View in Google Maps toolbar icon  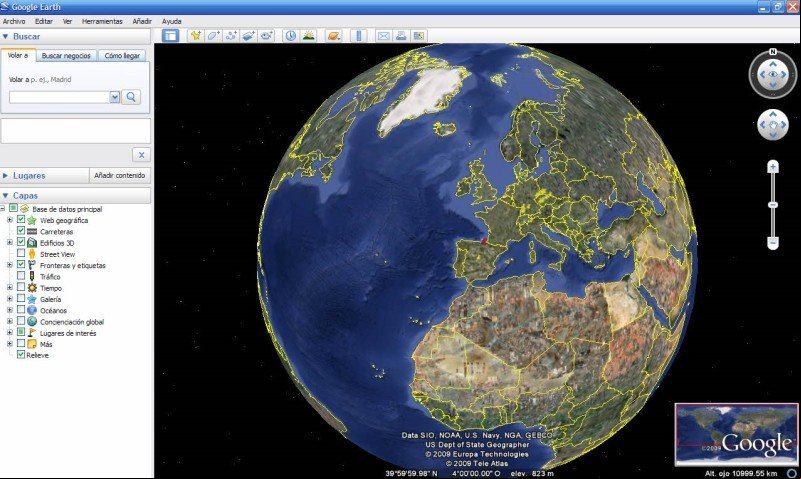coord(419,36)
